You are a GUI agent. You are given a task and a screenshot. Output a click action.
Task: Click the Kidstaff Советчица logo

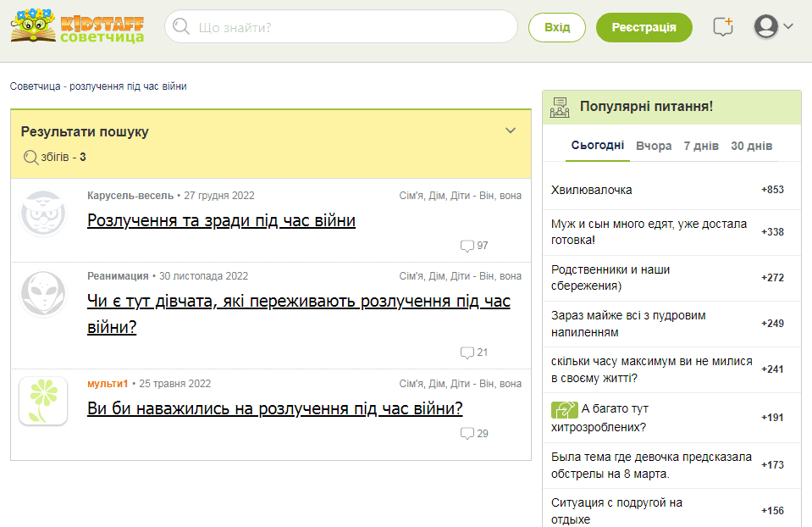tap(78, 26)
